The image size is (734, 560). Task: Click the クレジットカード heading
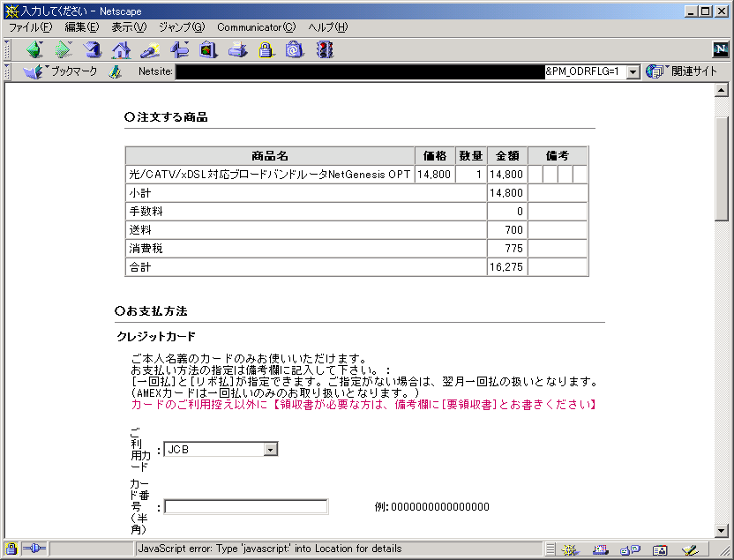pyautogui.click(x=156, y=336)
